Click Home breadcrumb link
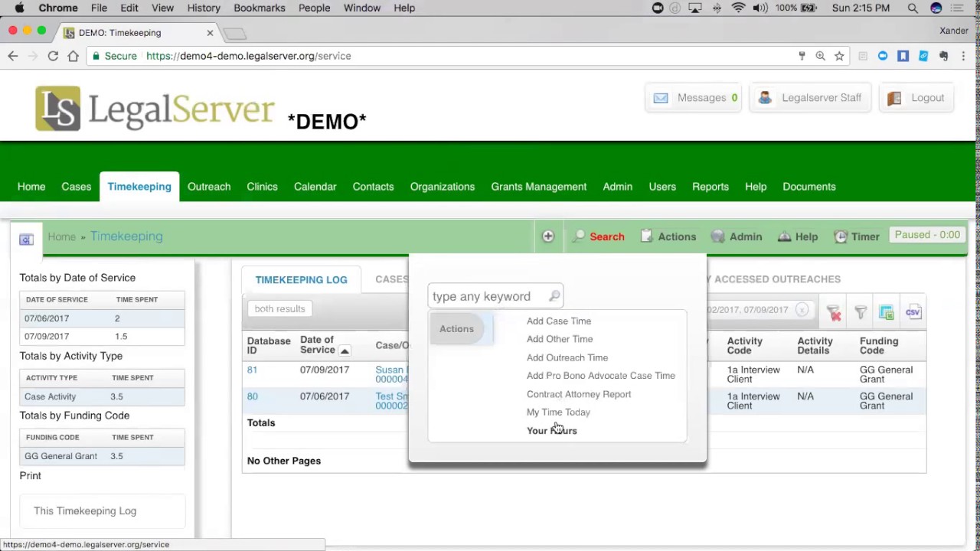The image size is (980, 551). pyautogui.click(x=61, y=237)
